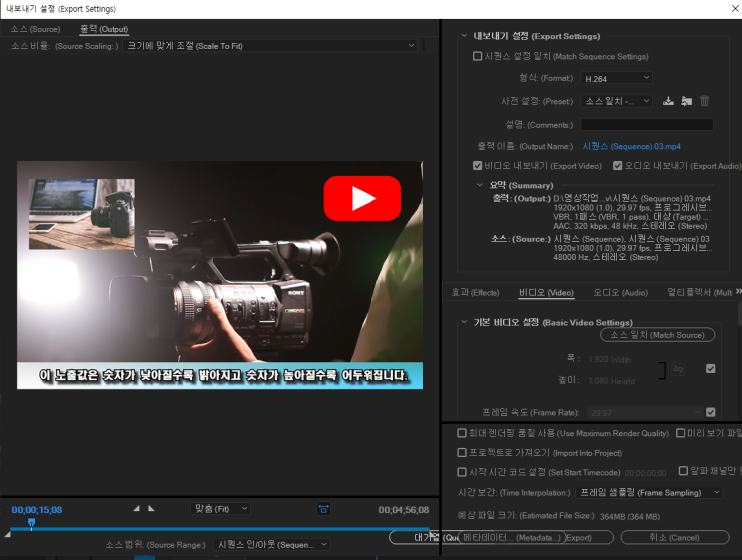Click the import preset folder icon
The width and height of the screenshot is (742, 560).
pyautogui.click(x=687, y=101)
